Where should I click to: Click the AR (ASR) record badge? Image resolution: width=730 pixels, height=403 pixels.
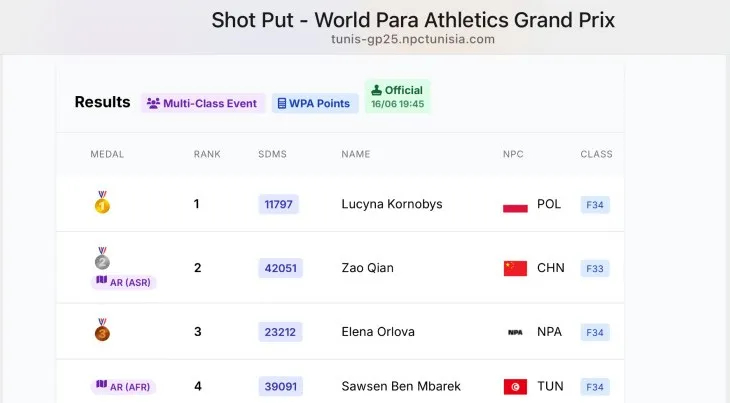(x=123, y=282)
